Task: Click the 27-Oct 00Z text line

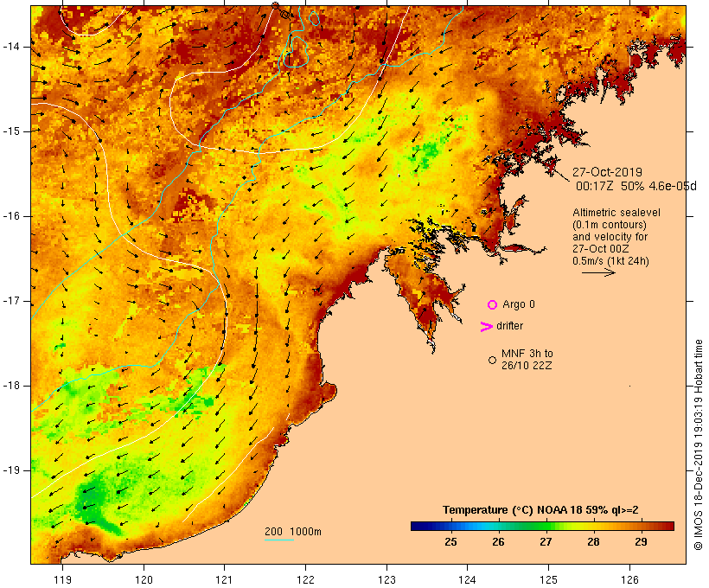Action: click(x=600, y=249)
